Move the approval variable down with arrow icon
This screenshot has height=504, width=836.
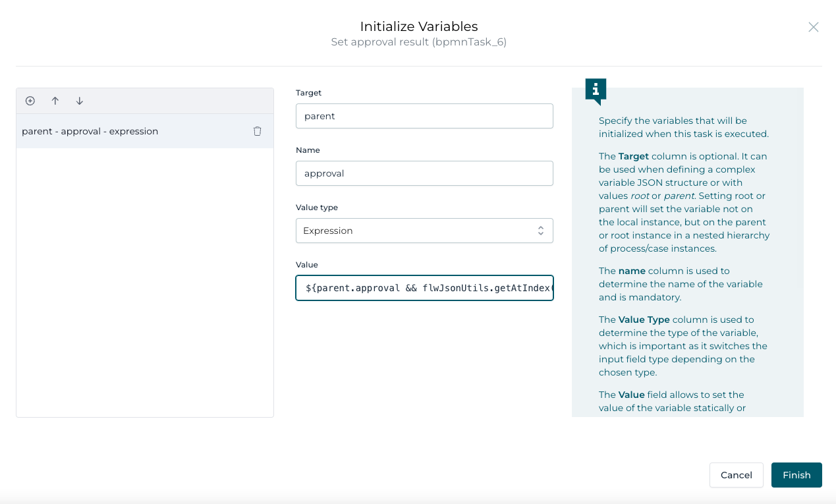click(x=79, y=100)
